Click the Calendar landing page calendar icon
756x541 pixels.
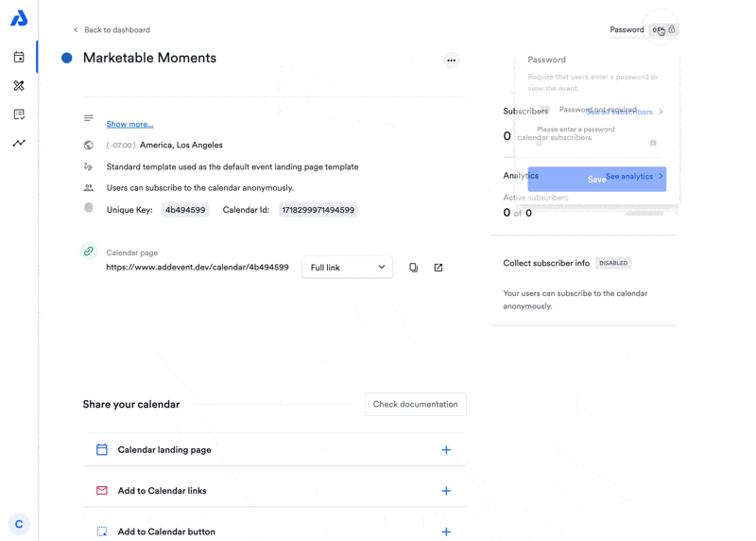(102, 449)
